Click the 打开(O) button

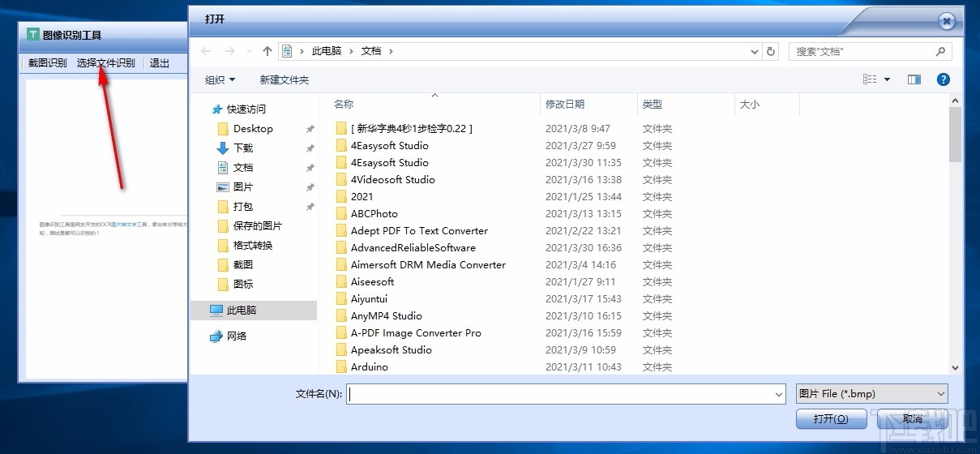[x=831, y=419]
